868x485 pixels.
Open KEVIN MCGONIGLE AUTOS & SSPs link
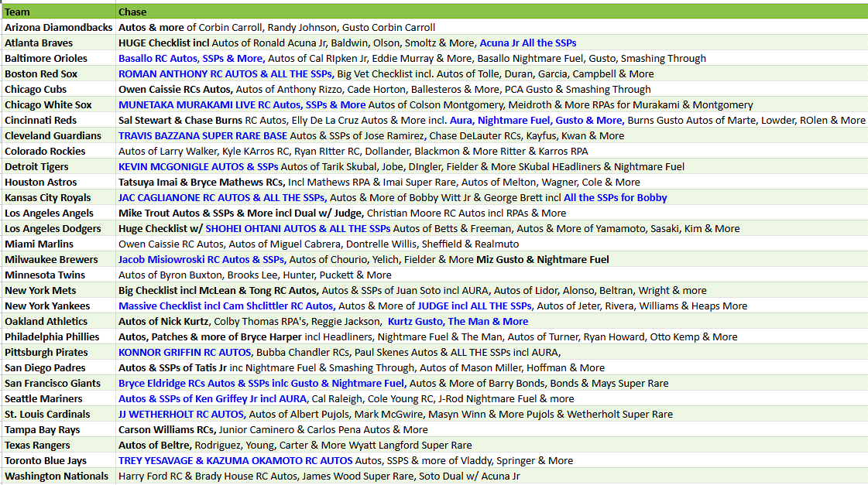[x=198, y=166]
